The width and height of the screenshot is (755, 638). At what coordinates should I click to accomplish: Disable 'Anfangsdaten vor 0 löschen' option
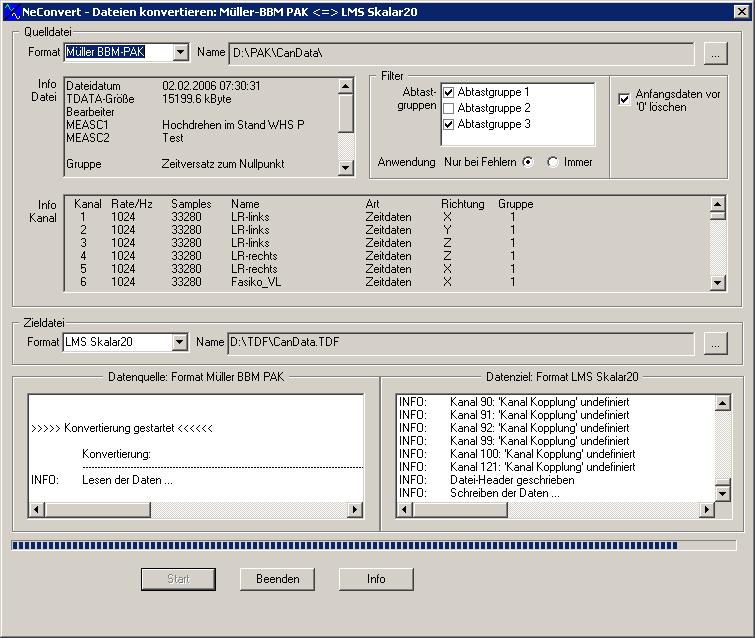coord(624,99)
